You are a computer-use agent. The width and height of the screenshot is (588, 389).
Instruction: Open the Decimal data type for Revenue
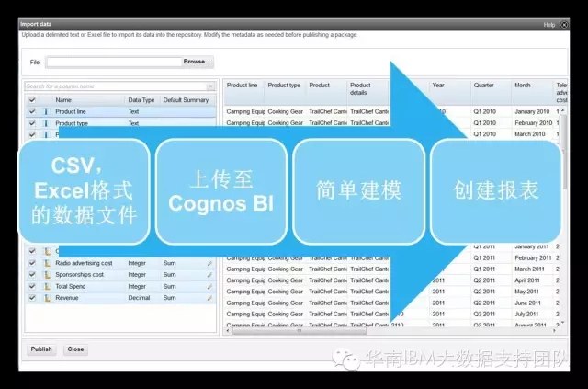(x=139, y=298)
